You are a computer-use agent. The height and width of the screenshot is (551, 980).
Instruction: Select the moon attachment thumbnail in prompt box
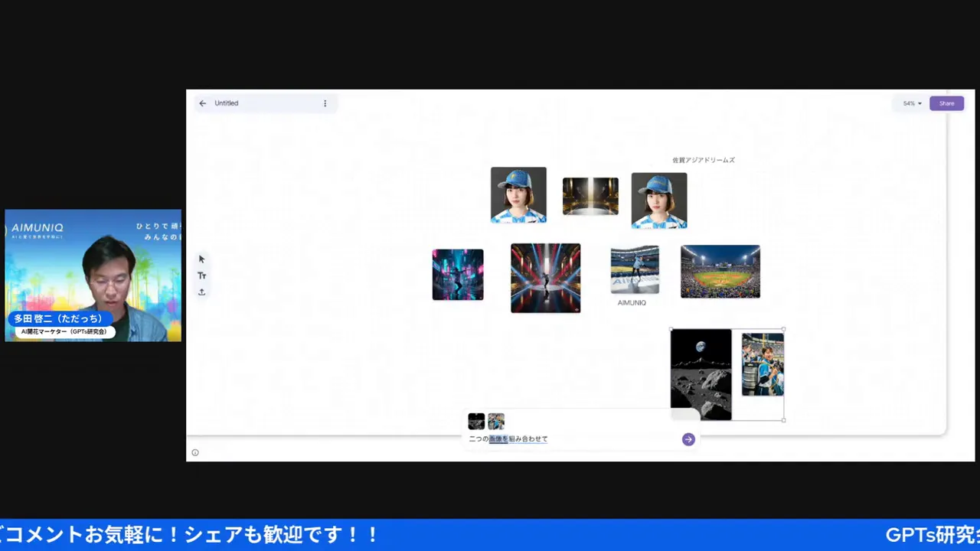[x=476, y=422]
